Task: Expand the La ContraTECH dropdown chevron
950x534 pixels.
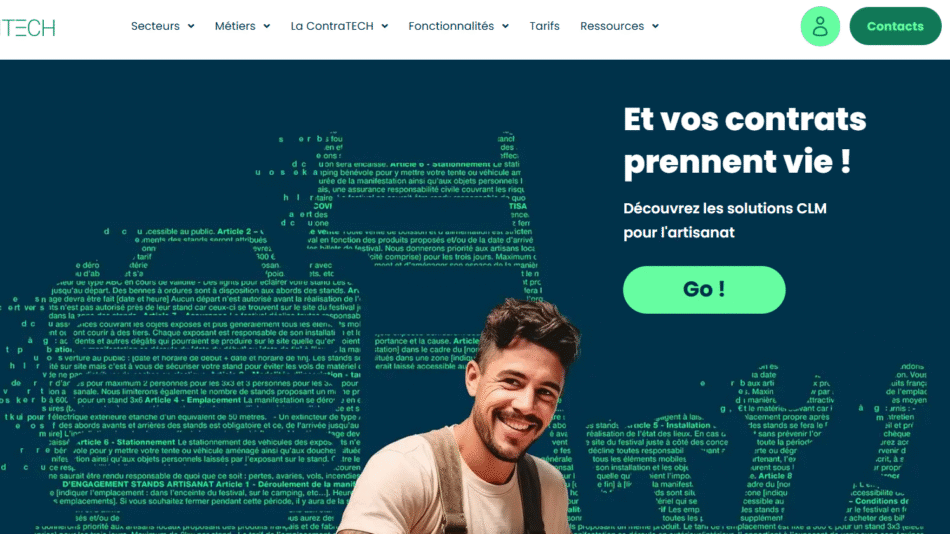Action: (x=385, y=26)
